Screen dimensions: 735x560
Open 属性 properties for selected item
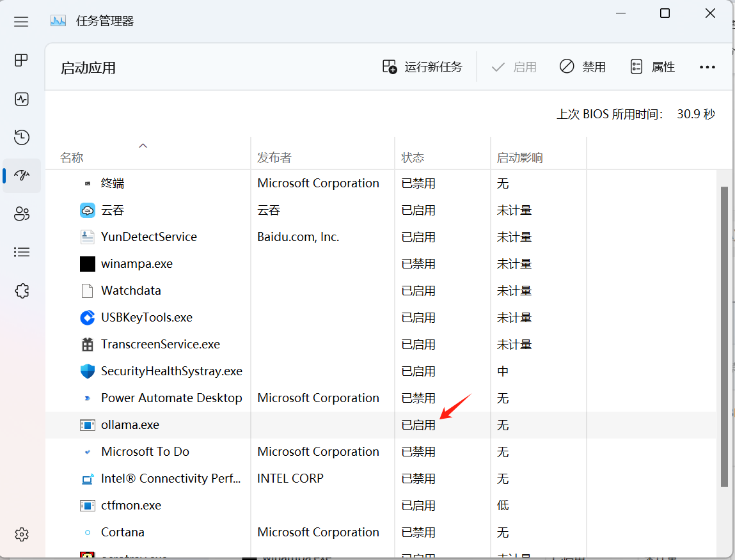tap(652, 67)
